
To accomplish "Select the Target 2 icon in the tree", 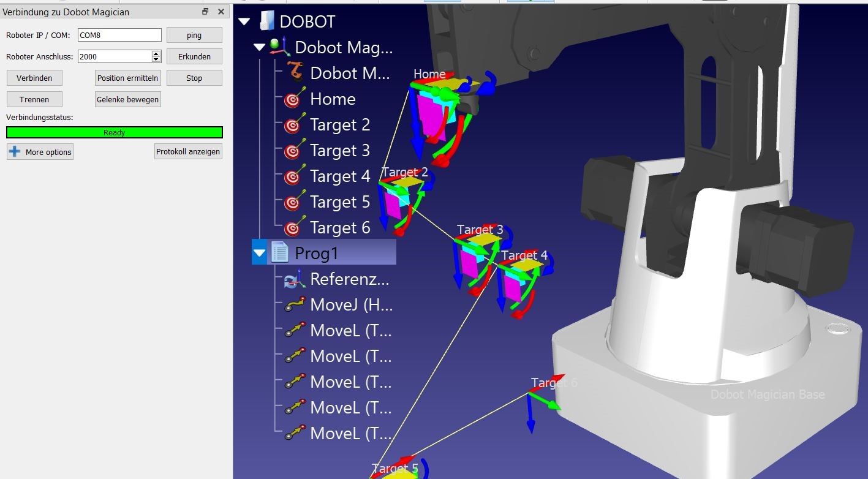I will (x=295, y=124).
